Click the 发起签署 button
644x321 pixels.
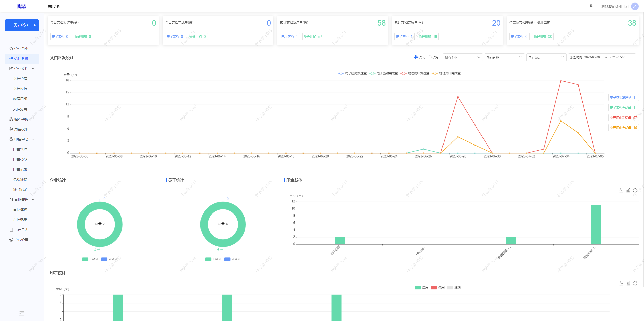pyautogui.click(x=22, y=25)
